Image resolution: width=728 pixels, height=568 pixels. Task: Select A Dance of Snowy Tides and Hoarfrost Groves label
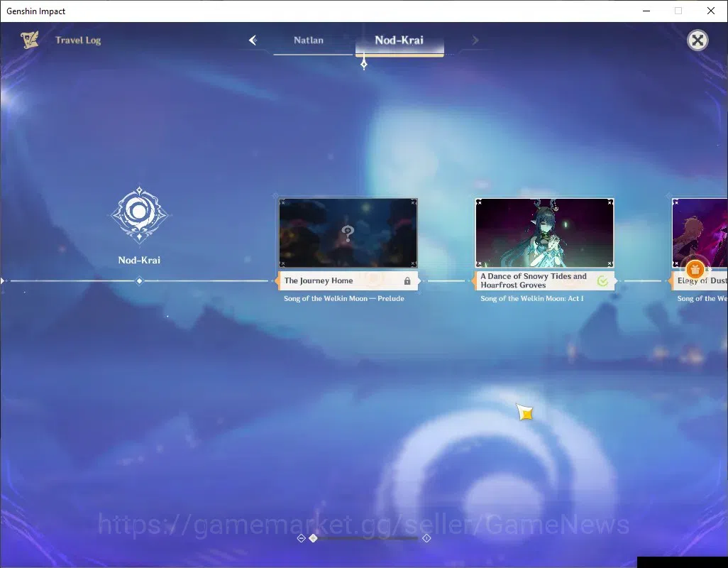pos(545,281)
